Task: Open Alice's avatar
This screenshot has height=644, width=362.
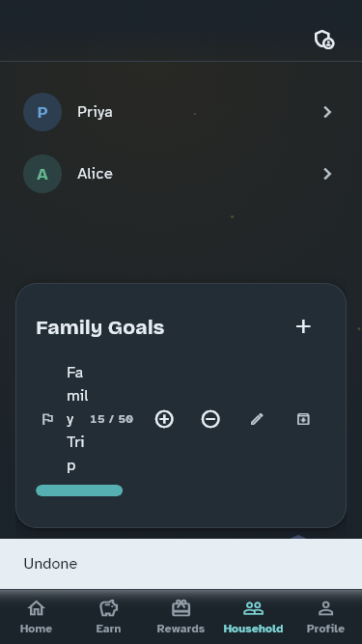Action: [42, 174]
